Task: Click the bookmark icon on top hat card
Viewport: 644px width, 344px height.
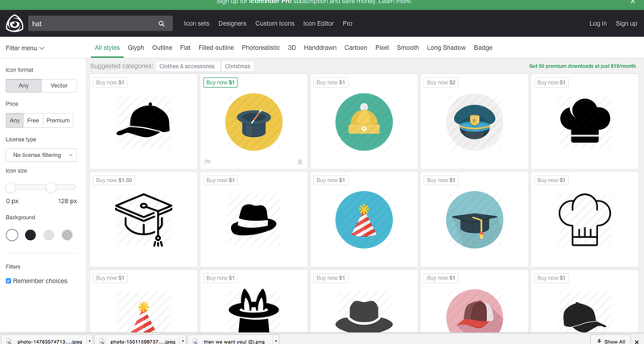Action: coord(299,163)
